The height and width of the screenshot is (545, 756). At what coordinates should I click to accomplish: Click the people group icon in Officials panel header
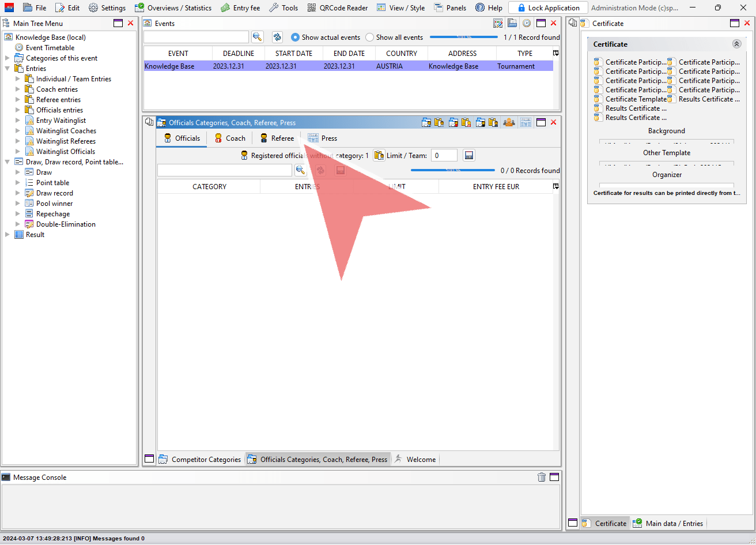[x=509, y=122]
